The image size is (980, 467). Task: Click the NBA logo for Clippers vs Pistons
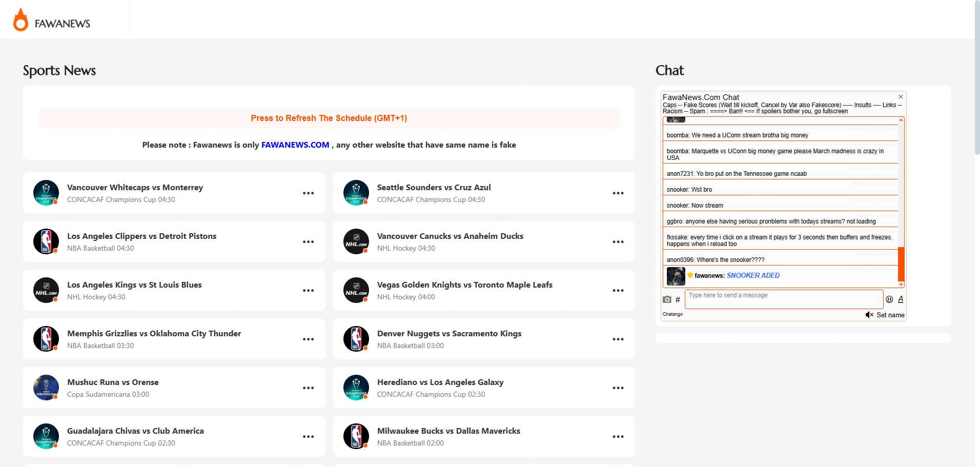(x=46, y=241)
